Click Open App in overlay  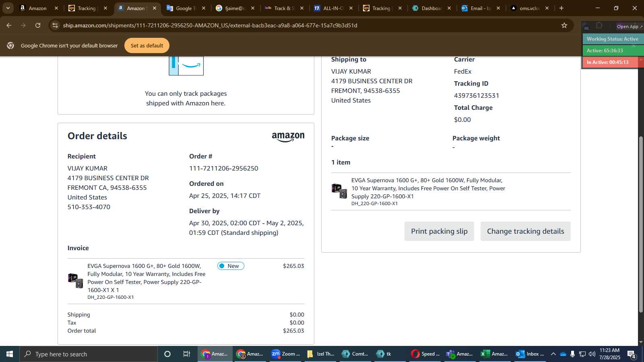(x=630, y=27)
